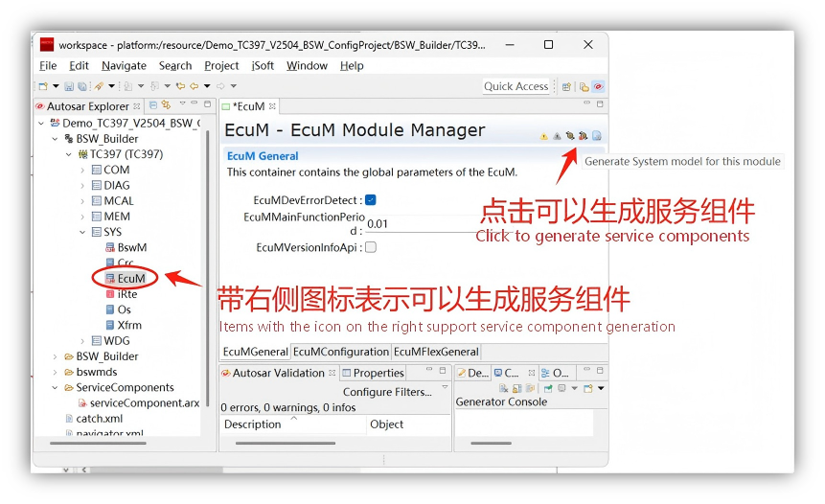Minimize the EcuM editor area
The height and width of the screenshot is (504, 825).
586,103
